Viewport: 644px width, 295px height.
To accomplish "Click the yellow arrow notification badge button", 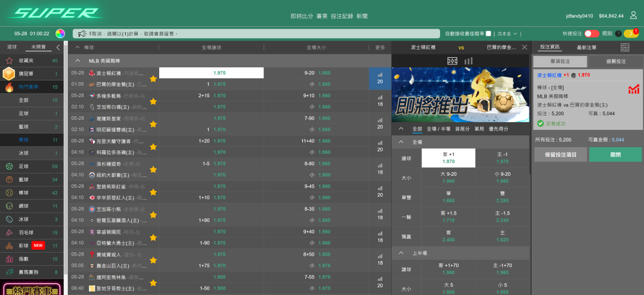I will 630,33.
